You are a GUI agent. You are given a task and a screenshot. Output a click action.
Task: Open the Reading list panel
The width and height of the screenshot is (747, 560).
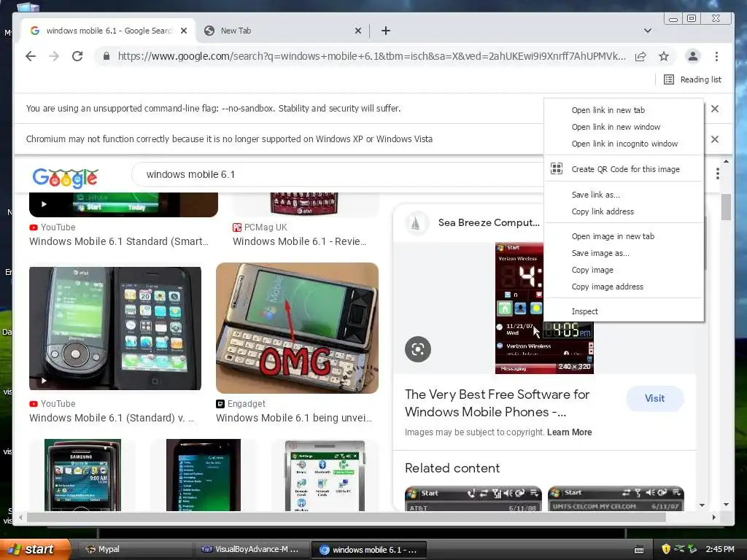pos(693,79)
